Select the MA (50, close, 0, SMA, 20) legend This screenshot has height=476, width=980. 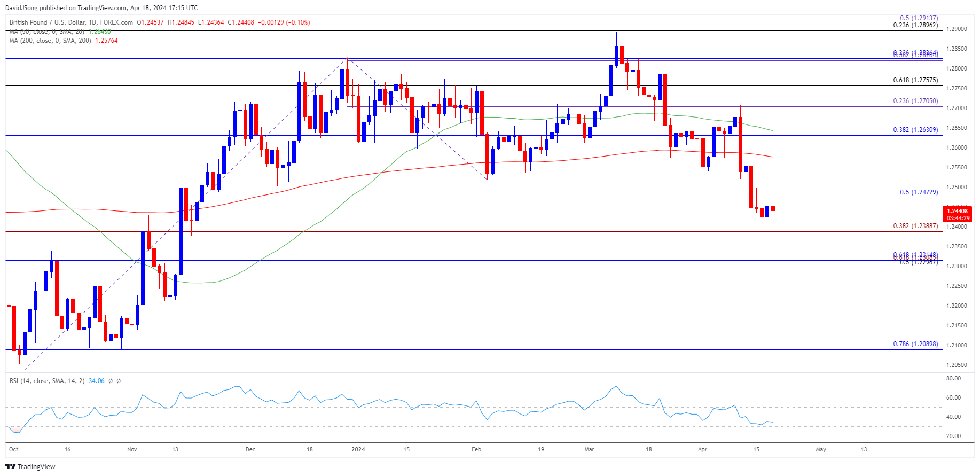(46, 32)
